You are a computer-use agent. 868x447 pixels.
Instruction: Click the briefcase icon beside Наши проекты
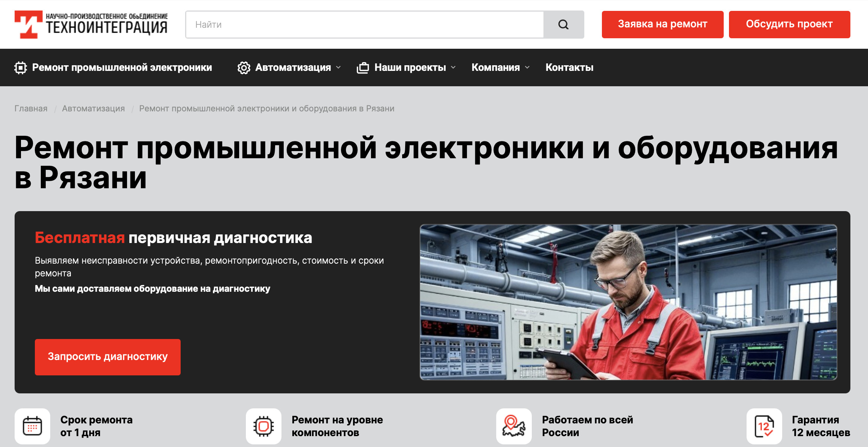tap(363, 68)
